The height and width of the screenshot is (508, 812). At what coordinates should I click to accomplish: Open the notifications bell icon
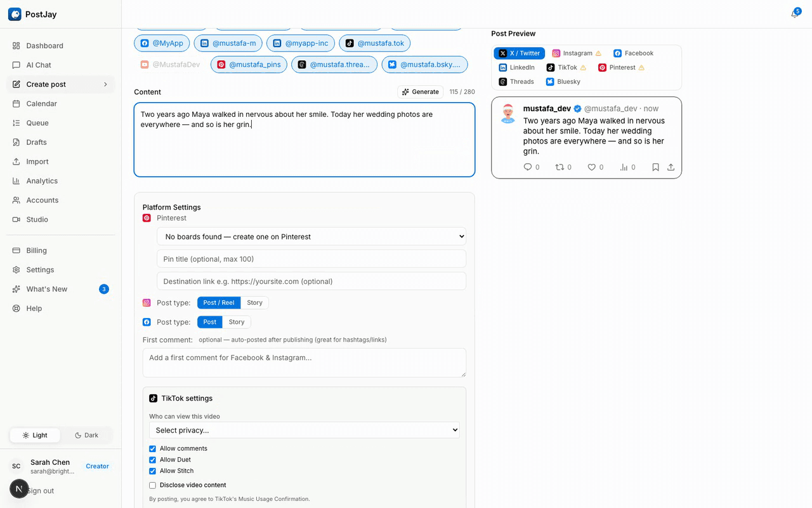coord(795,13)
